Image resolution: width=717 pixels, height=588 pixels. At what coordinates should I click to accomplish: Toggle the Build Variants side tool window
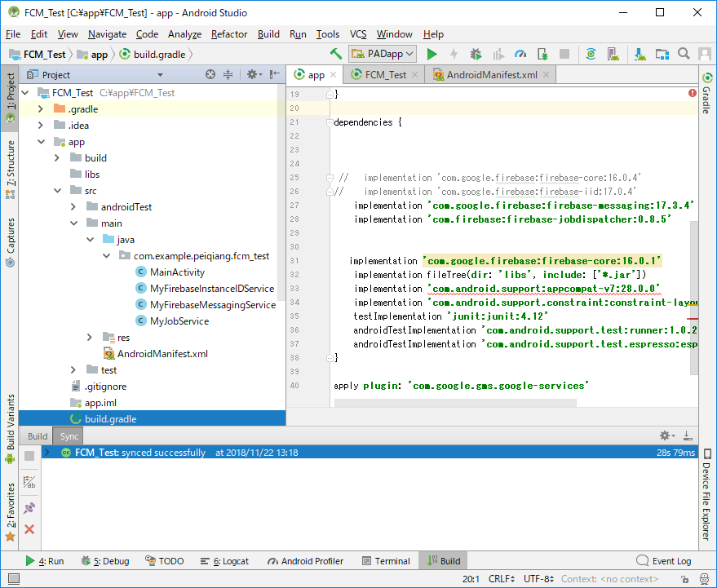click(x=10, y=428)
